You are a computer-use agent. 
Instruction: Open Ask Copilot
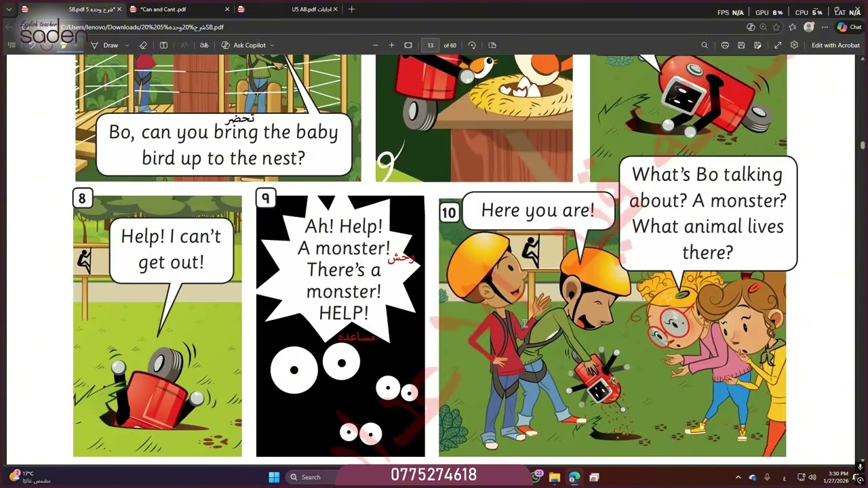(244, 45)
